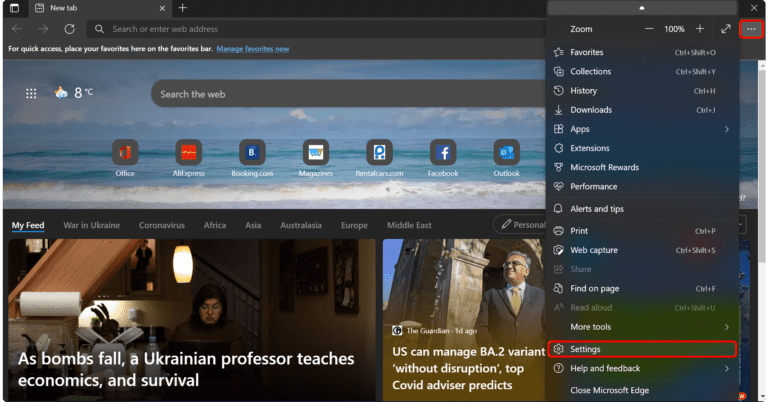The height and width of the screenshot is (402, 768).
Task: Enter full screen using zoom row arrow icon
Action: [725, 29]
